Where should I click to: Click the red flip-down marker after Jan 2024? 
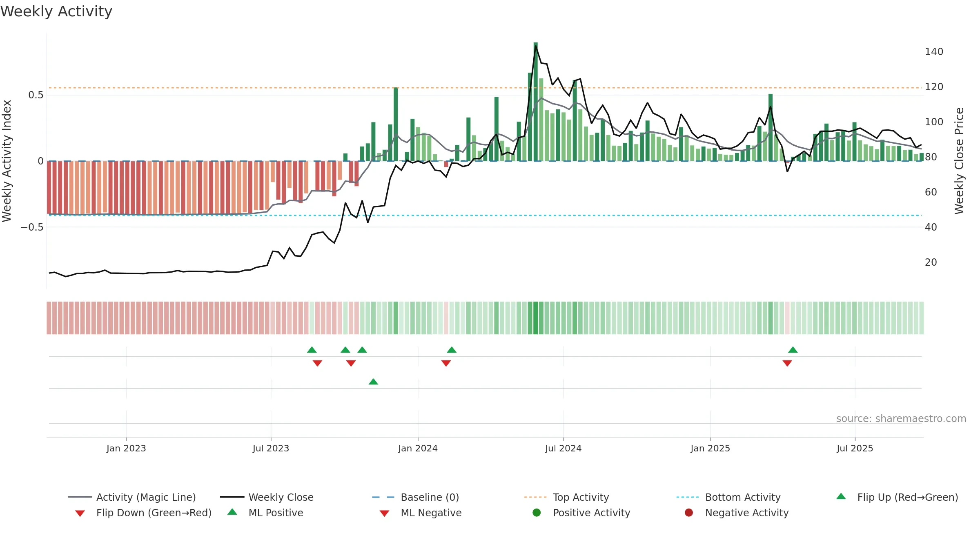coord(446,363)
